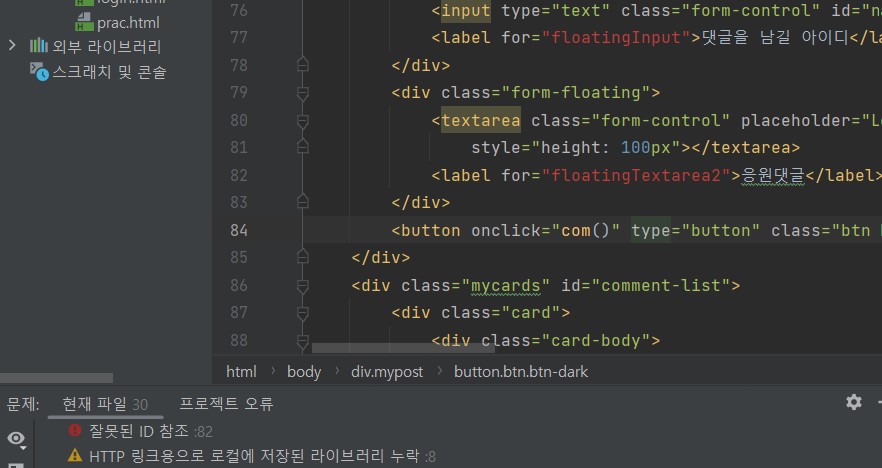Open problems panel settings gear

pyautogui.click(x=854, y=402)
